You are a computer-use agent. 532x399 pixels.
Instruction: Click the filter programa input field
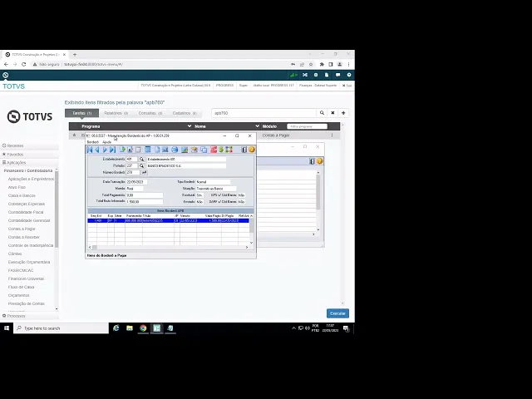pyautogui.click(x=307, y=126)
